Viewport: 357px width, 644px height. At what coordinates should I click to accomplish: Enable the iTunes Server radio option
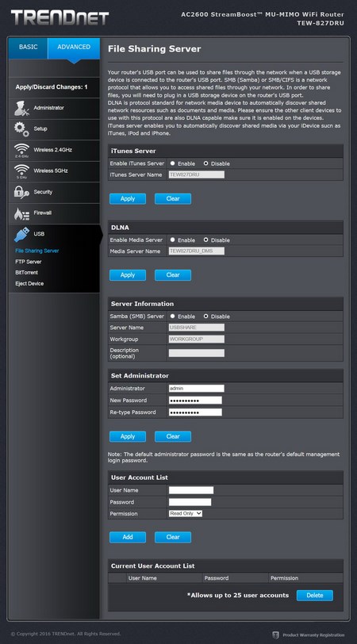[x=172, y=163]
